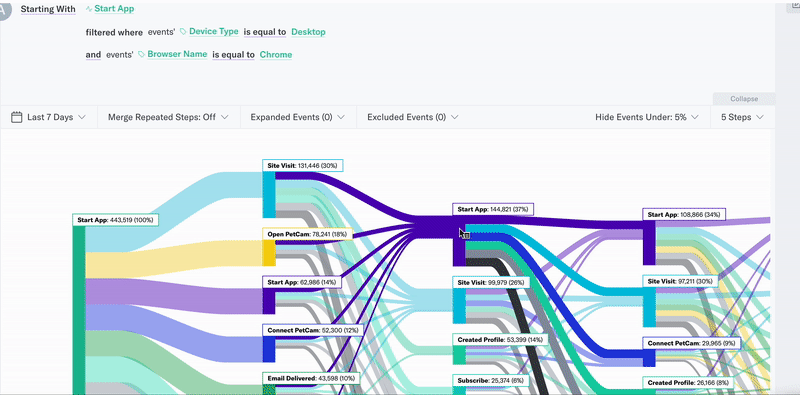Click the Chrome filter value
The height and width of the screenshot is (395, 800).
(x=276, y=55)
